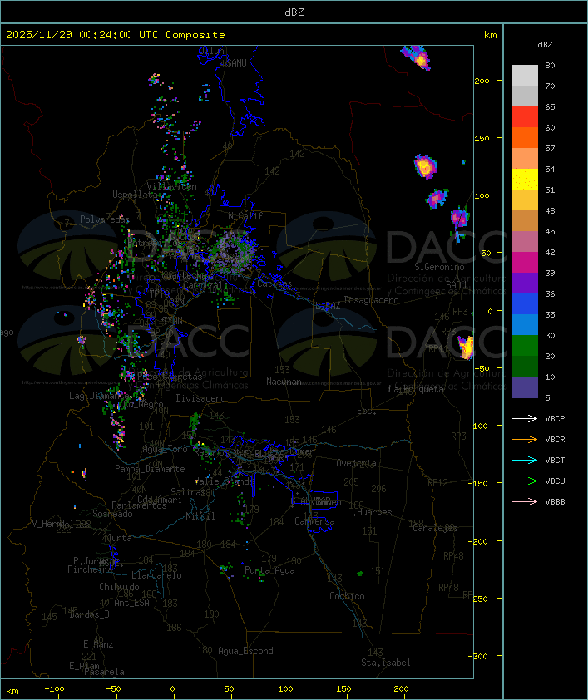Viewport: 588px width, 700px height.
Task: Select the slate 5–10 dBZ legend swatch
Action: coord(525,387)
